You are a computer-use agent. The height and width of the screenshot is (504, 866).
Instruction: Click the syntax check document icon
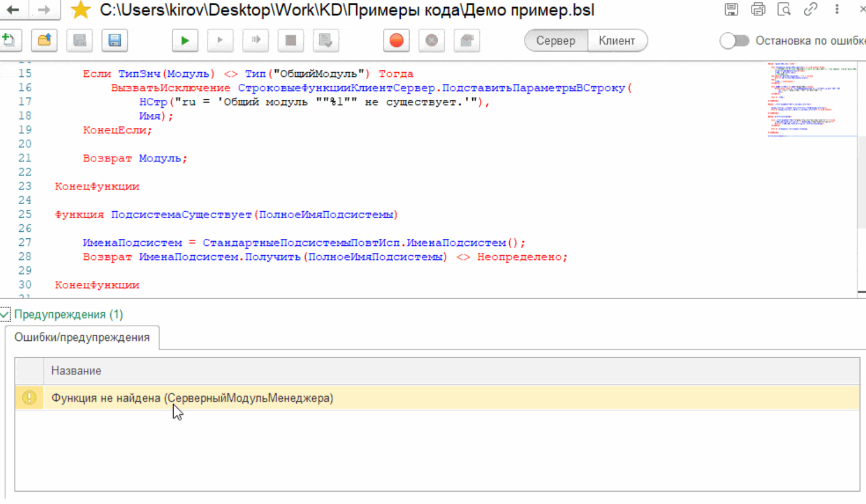pos(326,40)
